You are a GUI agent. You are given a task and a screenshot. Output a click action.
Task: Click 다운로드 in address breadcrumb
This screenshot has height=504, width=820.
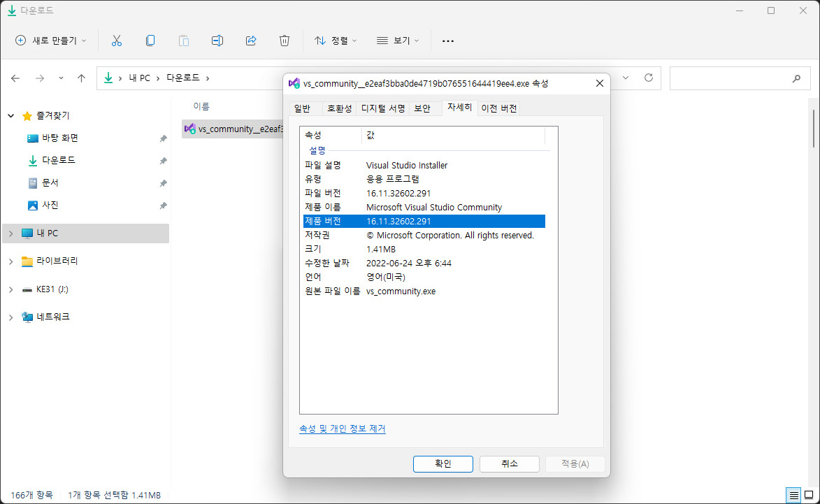click(x=183, y=78)
